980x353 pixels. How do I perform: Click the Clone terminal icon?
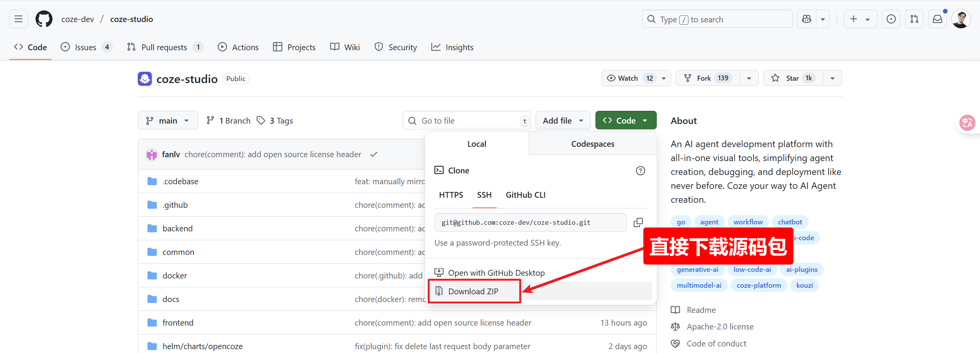[x=439, y=170]
